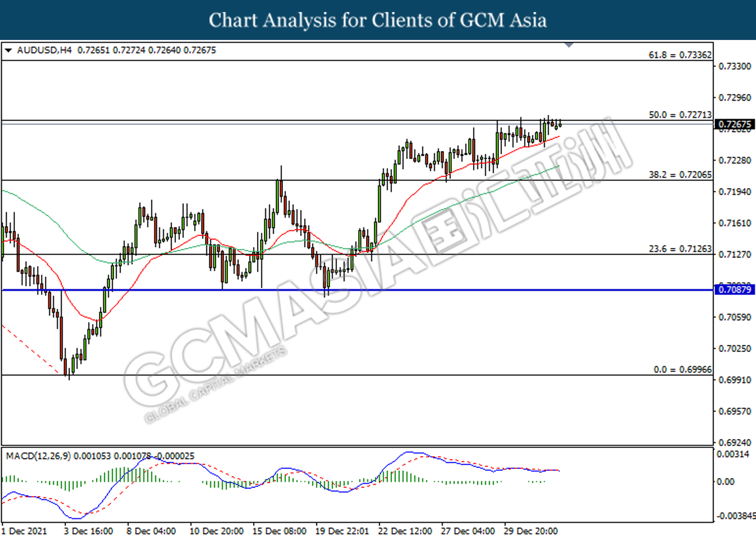
Task: Click the 0.0 = 0.69966 Fibonacci label
Action: (682, 369)
